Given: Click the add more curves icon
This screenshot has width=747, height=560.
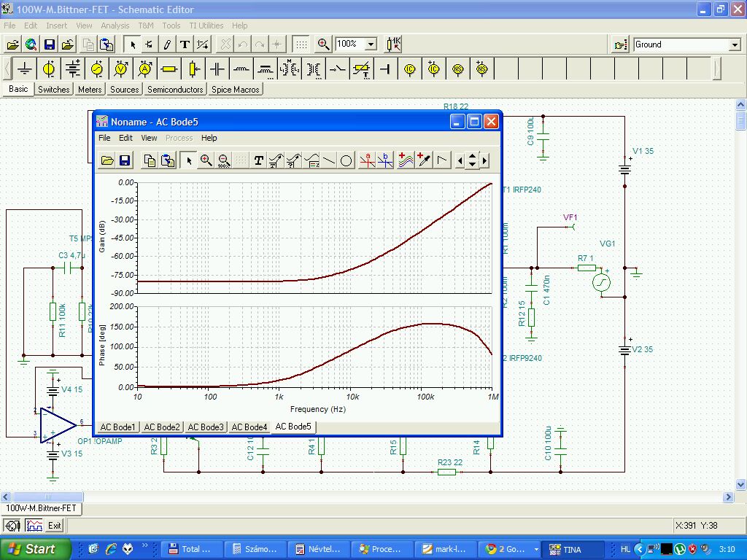Looking at the screenshot, I should 406,160.
